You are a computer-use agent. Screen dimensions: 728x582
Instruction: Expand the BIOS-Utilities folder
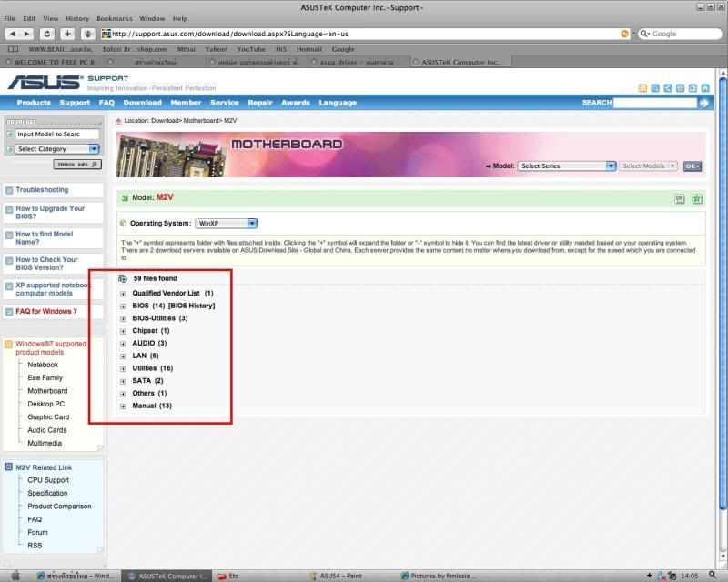coord(123,319)
